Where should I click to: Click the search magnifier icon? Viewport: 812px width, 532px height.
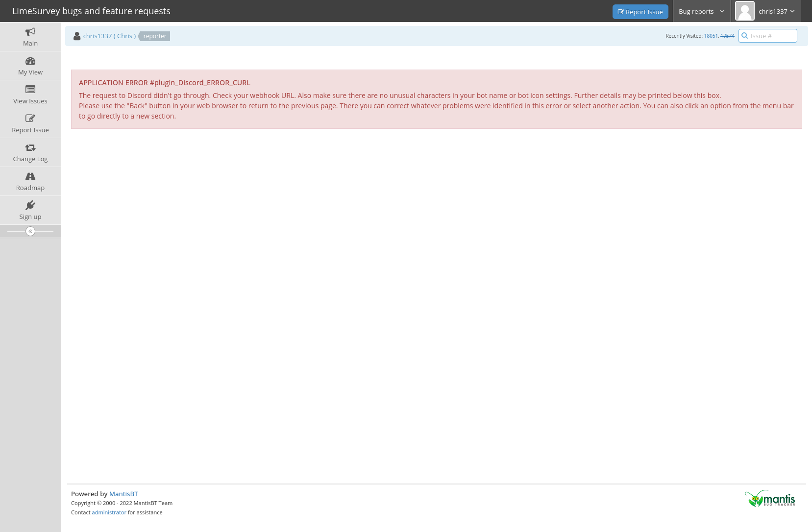point(745,36)
